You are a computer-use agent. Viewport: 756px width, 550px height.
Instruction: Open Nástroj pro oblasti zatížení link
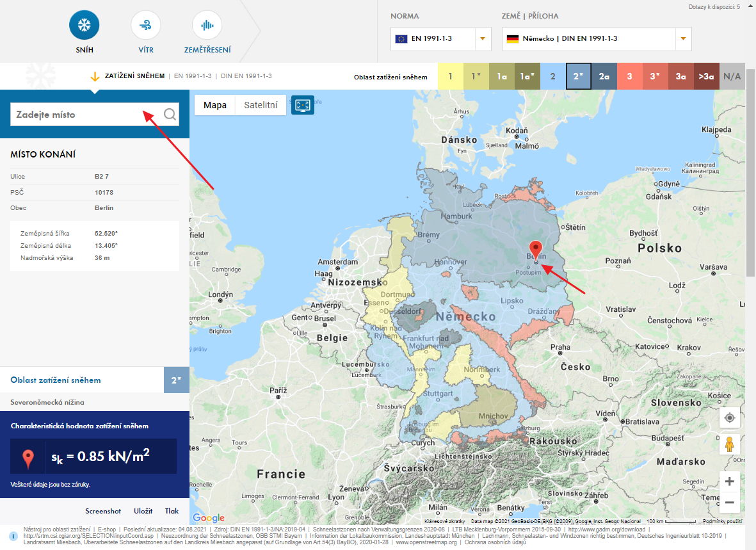click(x=57, y=530)
